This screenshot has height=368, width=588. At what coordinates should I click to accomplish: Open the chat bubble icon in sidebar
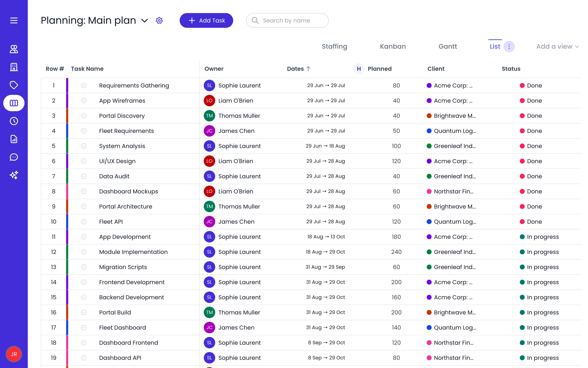(x=14, y=157)
